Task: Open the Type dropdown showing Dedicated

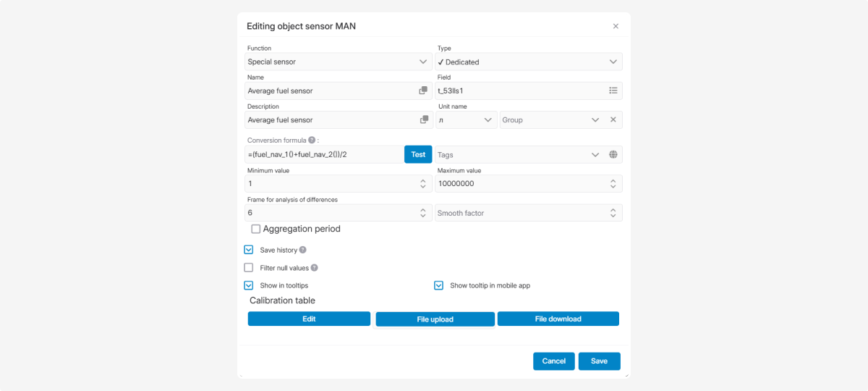Action: pos(613,62)
